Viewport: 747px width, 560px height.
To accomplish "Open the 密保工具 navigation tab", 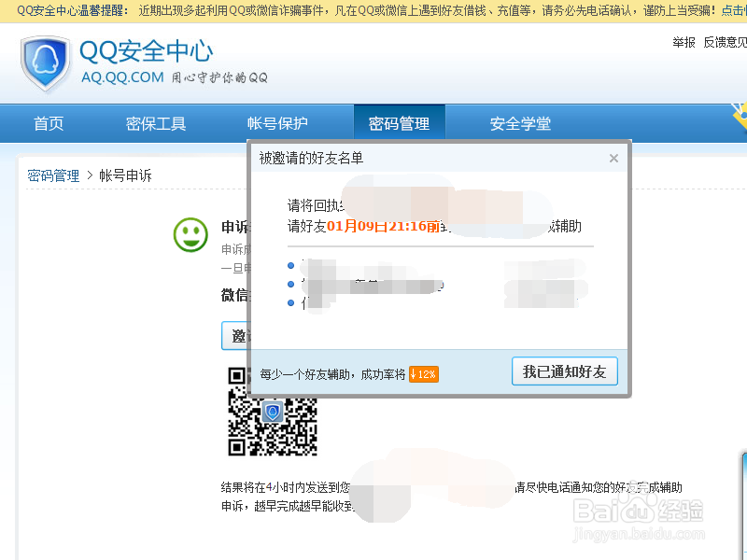I will tap(156, 123).
